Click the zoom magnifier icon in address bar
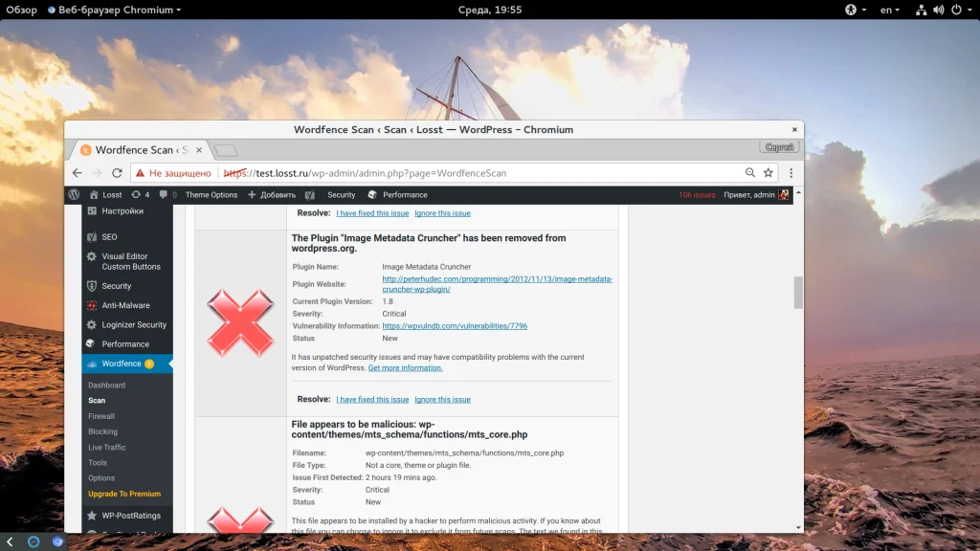Screen dimensions: 980x551 (x=750, y=173)
